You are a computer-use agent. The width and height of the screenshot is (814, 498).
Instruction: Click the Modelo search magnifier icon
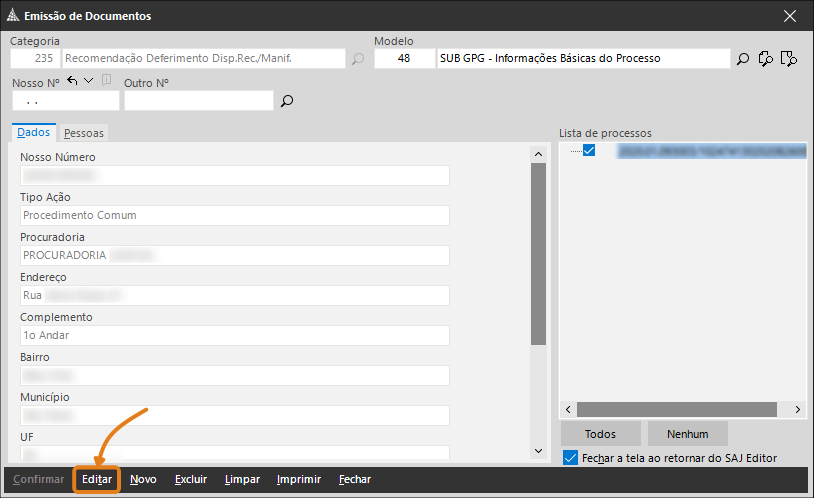(x=743, y=59)
